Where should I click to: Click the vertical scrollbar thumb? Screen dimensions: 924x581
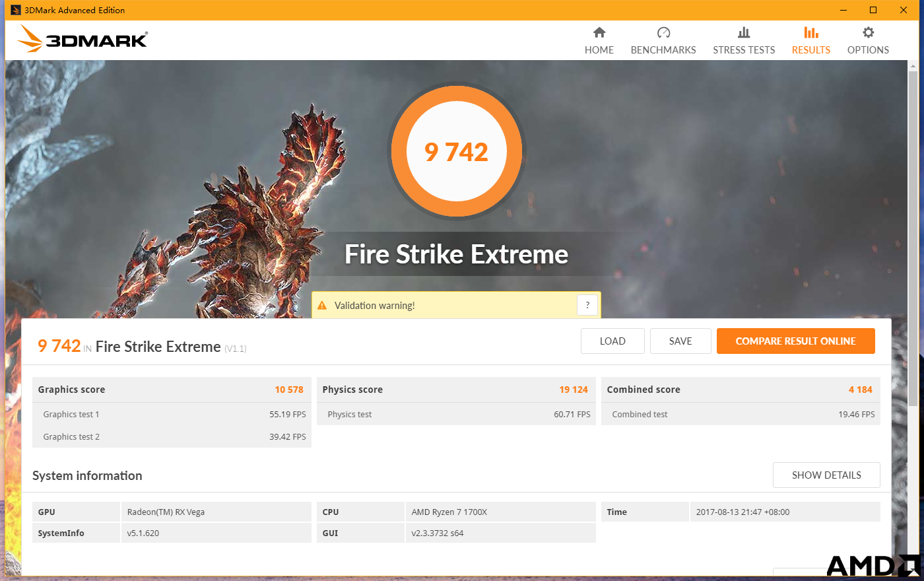point(913,238)
